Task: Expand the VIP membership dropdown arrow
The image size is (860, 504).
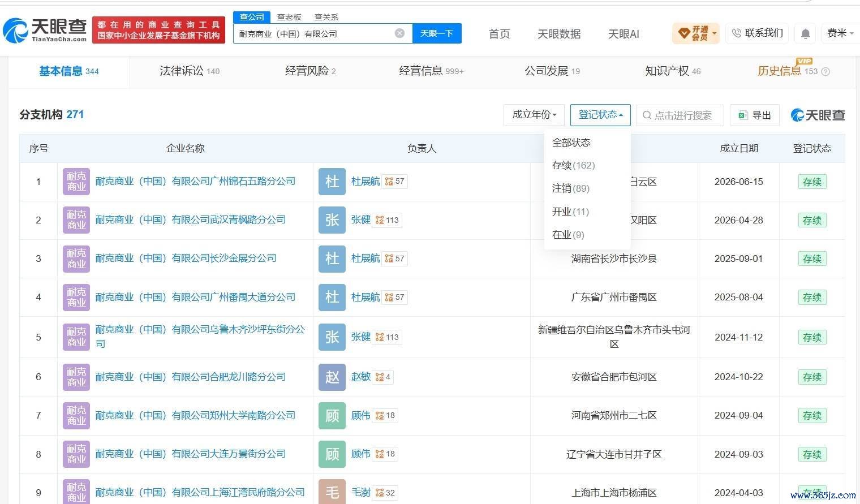Action: click(715, 34)
